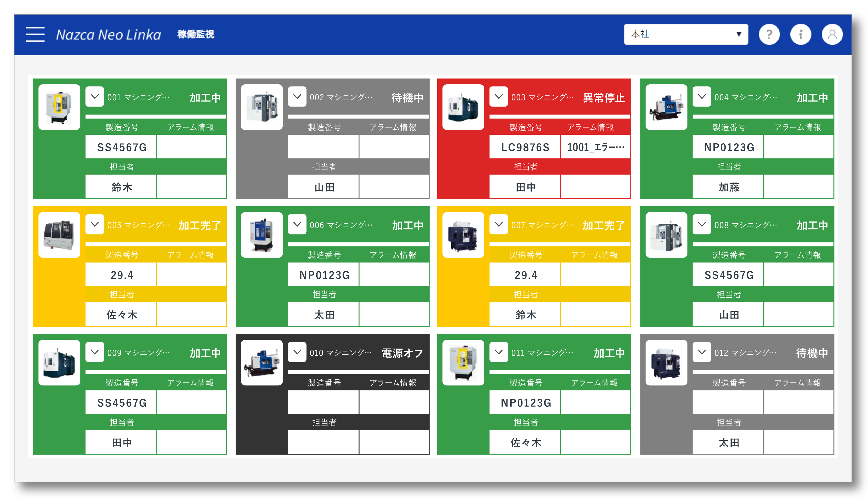Expand the machine 002 card chevron
Image resolution: width=868 pixels, height=499 pixels.
[x=297, y=97]
